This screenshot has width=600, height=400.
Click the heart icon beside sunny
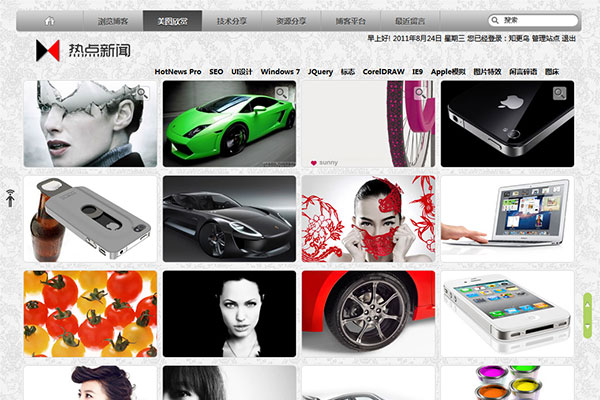point(313,162)
